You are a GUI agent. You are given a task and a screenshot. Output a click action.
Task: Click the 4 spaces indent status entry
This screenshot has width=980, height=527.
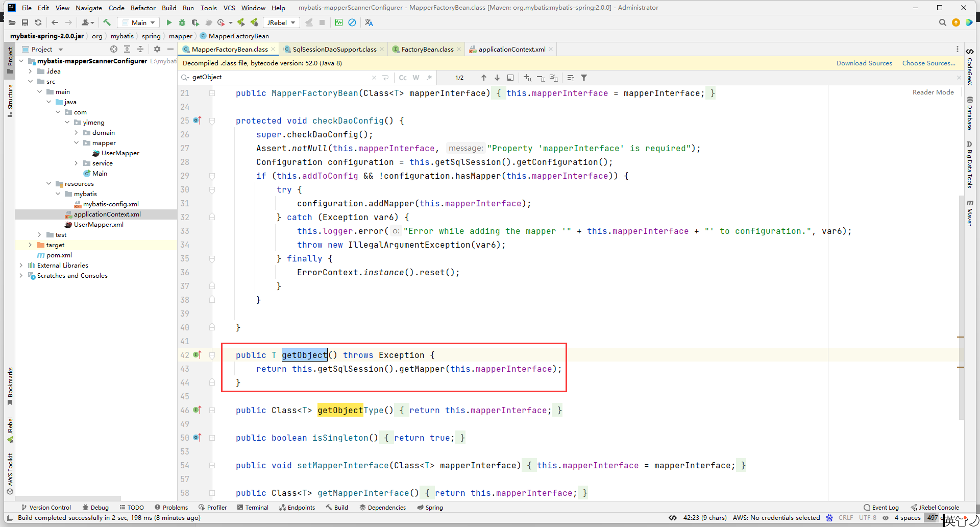(x=907, y=518)
